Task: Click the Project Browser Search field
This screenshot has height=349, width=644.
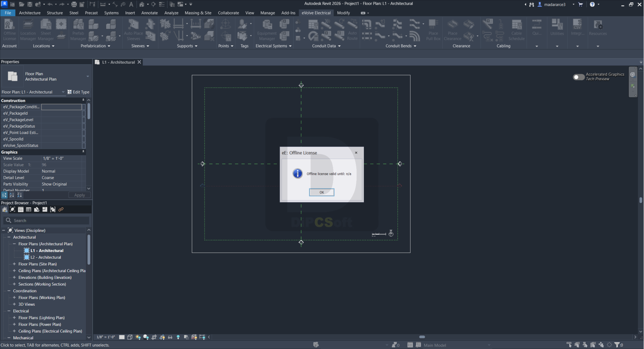Action: 47,220
